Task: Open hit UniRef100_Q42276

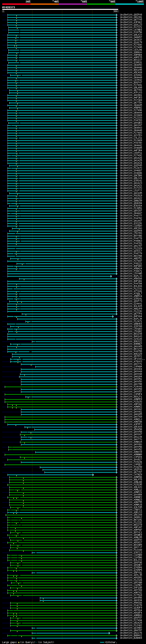Action: pos(131,633)
